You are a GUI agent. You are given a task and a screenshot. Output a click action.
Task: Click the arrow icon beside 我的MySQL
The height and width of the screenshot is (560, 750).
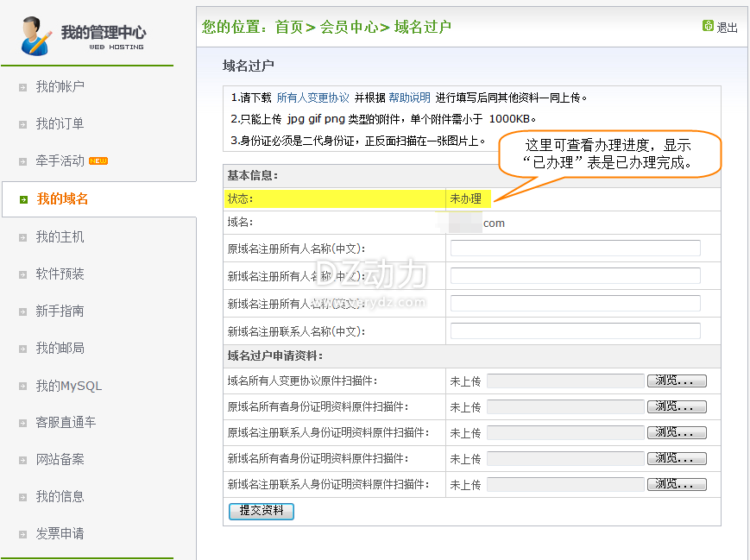(x=23, y=387)
